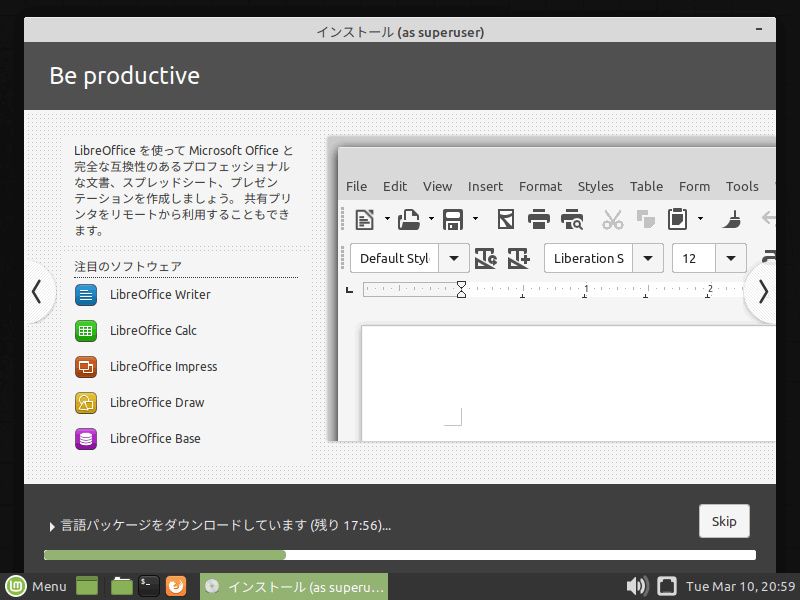Open the New document dropdown arrow
The image size is (800, 600).
coord(387,219)
